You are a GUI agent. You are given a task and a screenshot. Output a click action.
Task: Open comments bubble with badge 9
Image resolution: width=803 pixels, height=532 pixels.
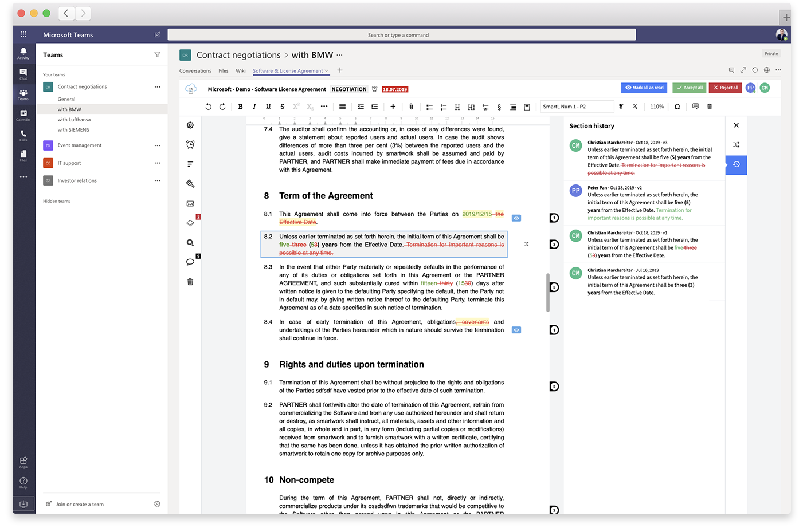coord(190,262)
